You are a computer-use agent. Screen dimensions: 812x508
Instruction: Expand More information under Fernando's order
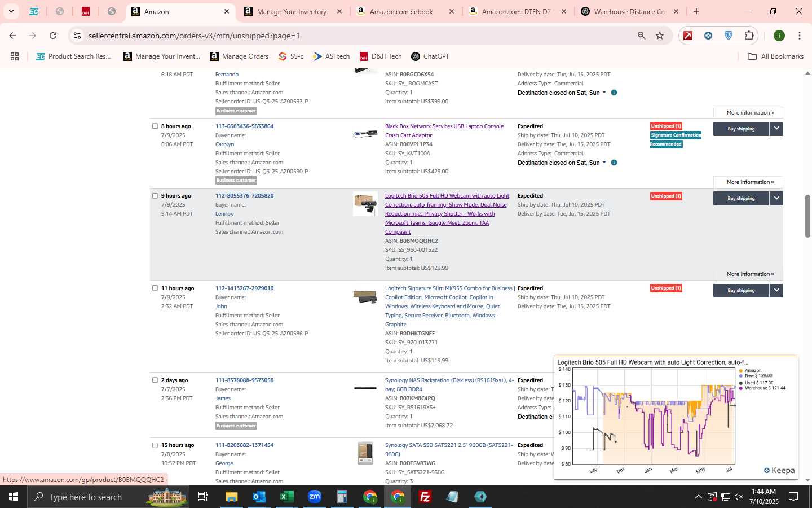748,112
